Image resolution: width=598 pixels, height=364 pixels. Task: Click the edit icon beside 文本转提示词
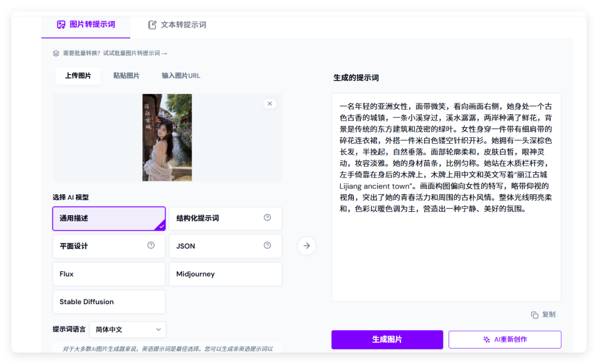click(x=152, y=25)
